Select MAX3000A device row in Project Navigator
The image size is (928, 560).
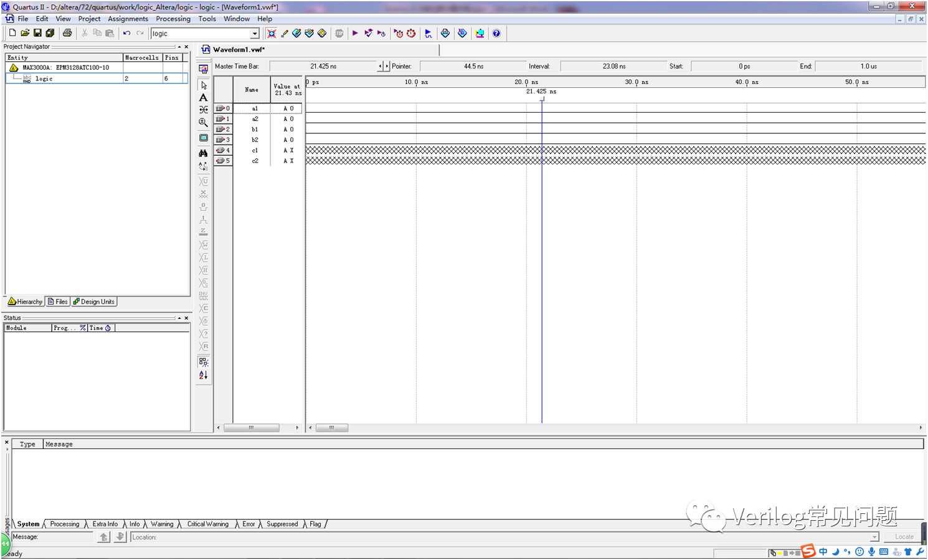(97, 67)
